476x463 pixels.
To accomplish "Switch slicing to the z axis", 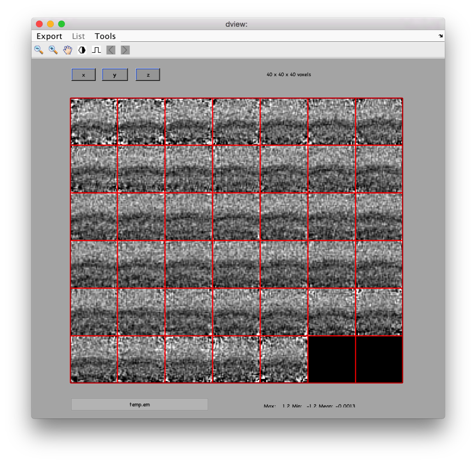I will 148,74.
